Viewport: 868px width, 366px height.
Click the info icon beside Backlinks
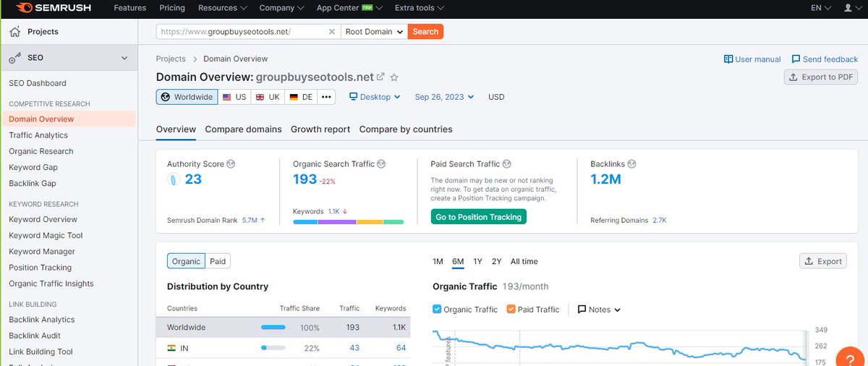tap(631, 164)
